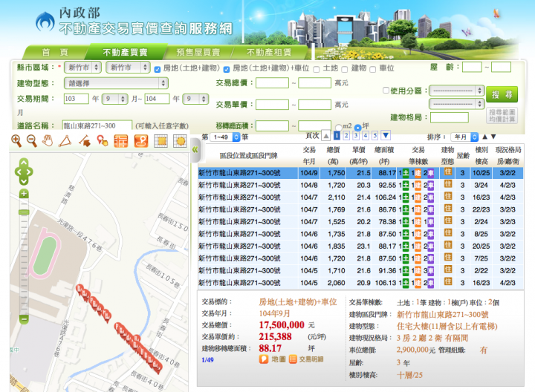Choose the triangle polygon drawing tool
The height and width of the screenshot is (392, 535).
(x=65, y=141)
